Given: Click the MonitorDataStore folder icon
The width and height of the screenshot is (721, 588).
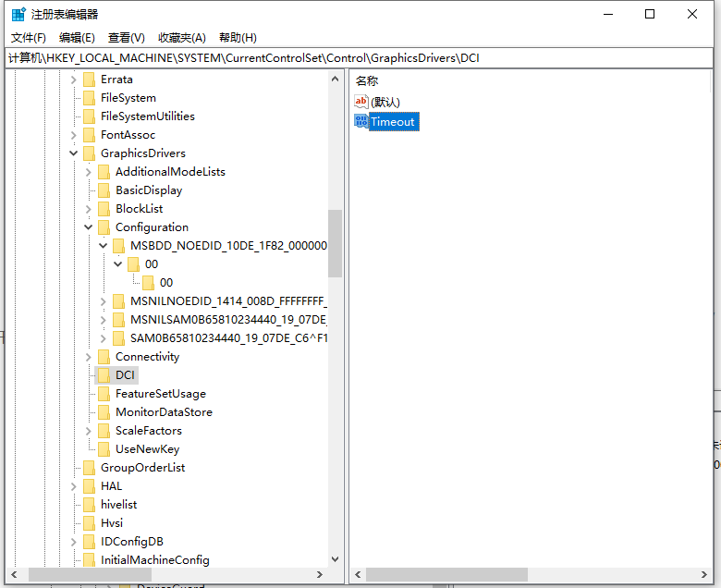Looking at the screenshot, I should pyautogui.click(x=104, y=412).
